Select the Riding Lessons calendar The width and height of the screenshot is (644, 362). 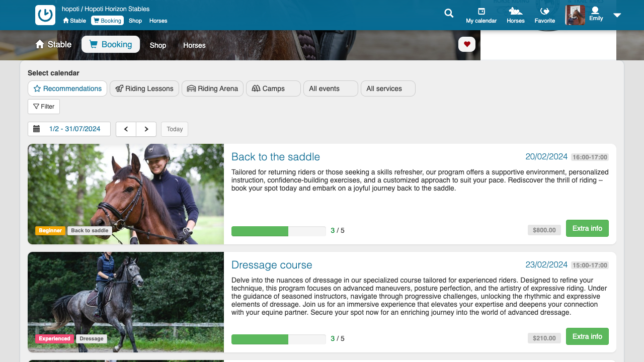click(x=144, y=88)
